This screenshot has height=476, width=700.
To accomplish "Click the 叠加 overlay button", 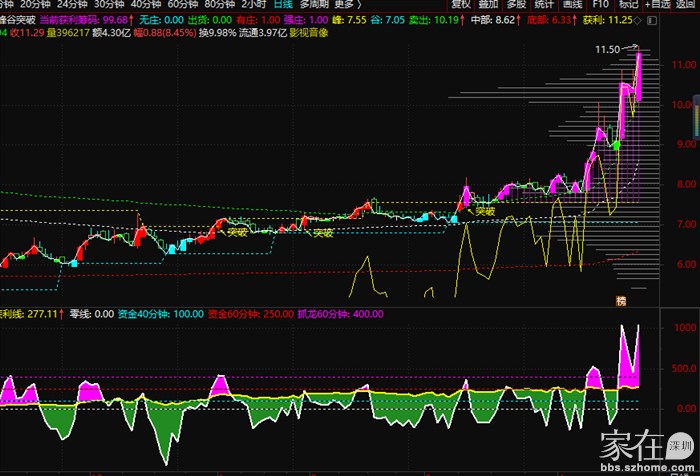I will (491, 5).
